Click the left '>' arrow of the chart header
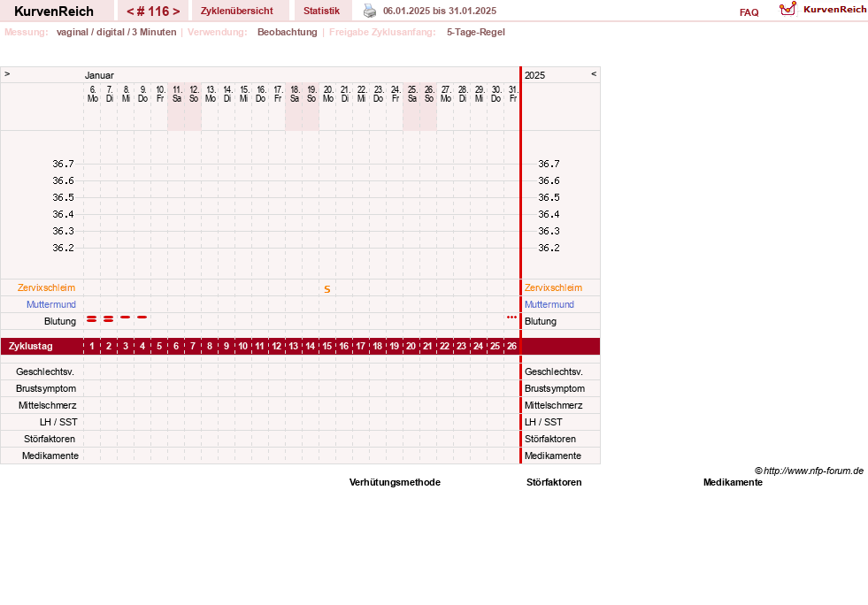The height and width of the screenshot is (605, 868). 7,73
